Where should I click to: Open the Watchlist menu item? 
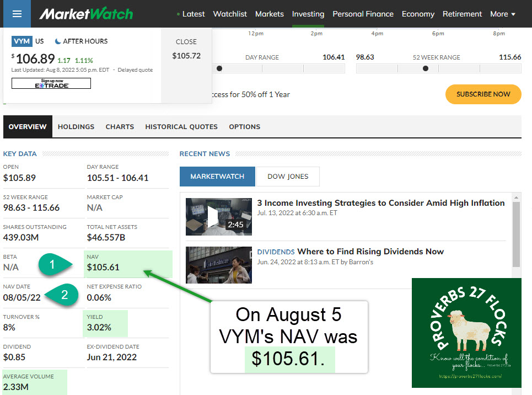click(230, 14)
